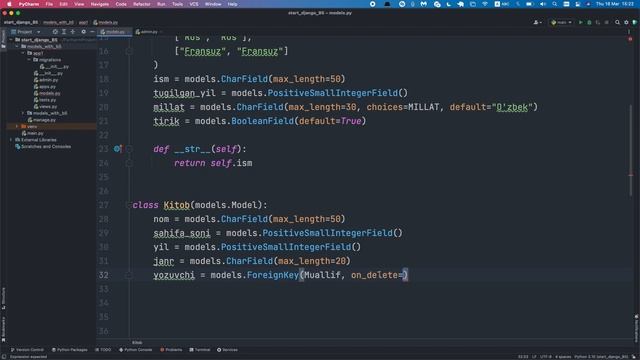Open the JetBrains Toolbox-style icon at far right toolbar

(x=634, y=22)
